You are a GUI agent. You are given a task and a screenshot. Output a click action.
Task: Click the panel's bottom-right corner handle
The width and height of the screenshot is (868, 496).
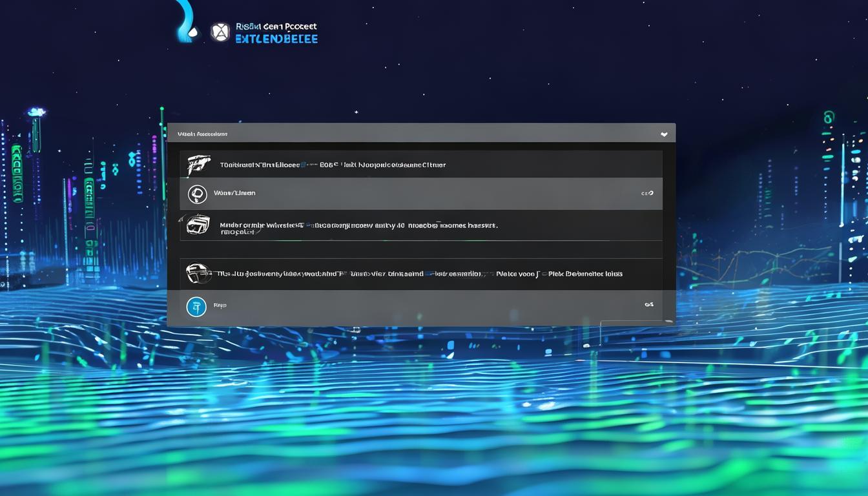point(670,321)
